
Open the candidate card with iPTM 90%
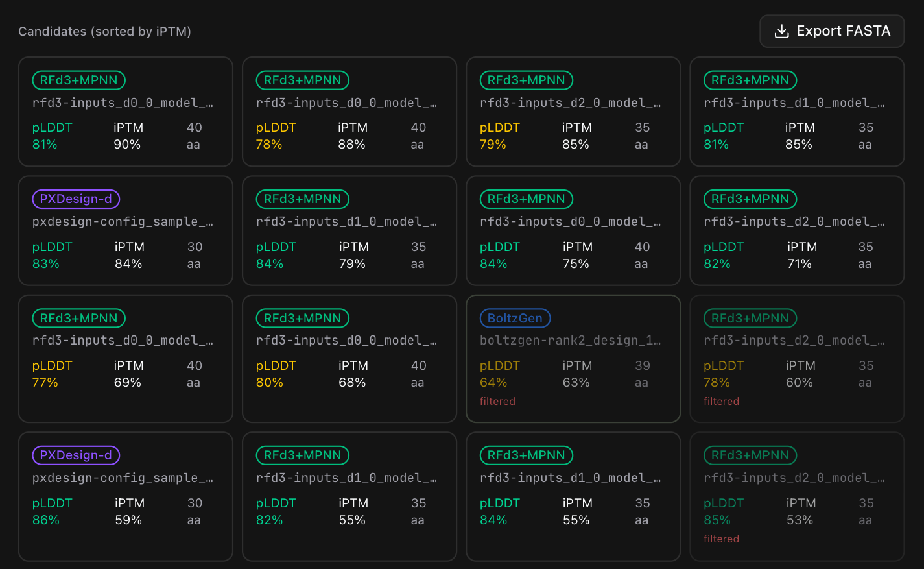click(x=126, y=112)
